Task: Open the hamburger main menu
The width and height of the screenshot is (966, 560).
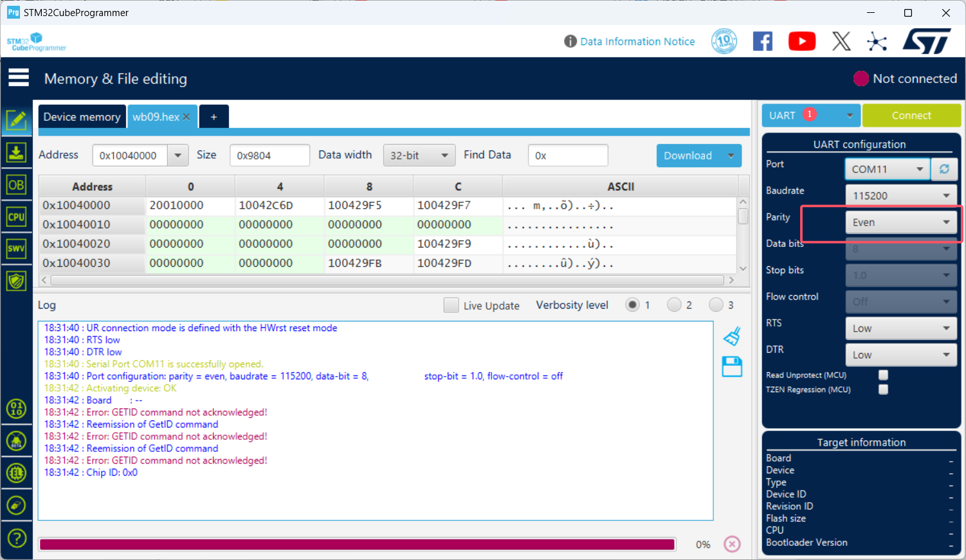Action: click(19, 78)
